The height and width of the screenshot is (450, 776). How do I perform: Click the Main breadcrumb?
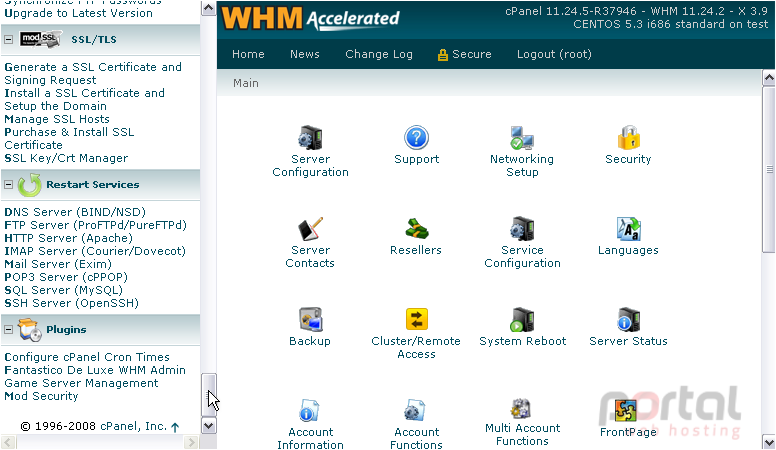(246, 83)
